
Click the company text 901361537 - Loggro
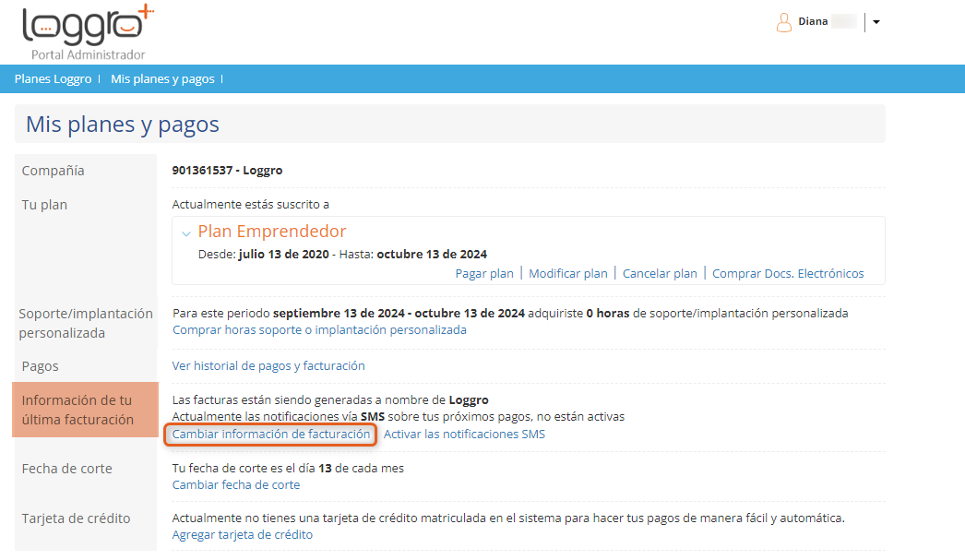click(227, 171)
